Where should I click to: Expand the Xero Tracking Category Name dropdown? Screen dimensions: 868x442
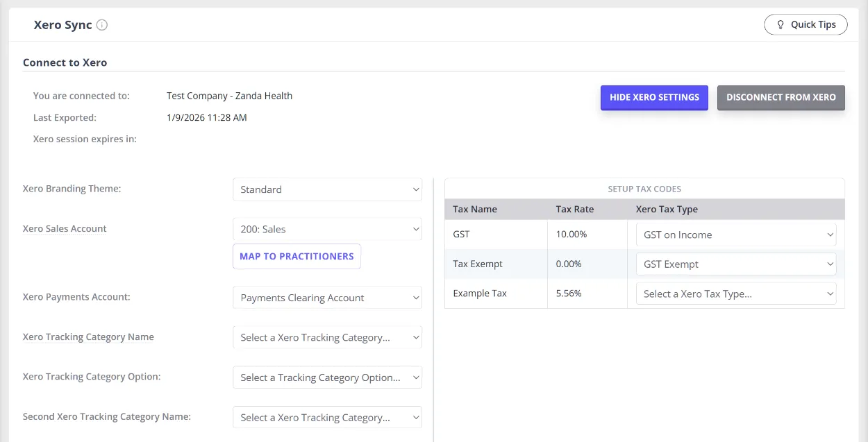tap(327, 337)
